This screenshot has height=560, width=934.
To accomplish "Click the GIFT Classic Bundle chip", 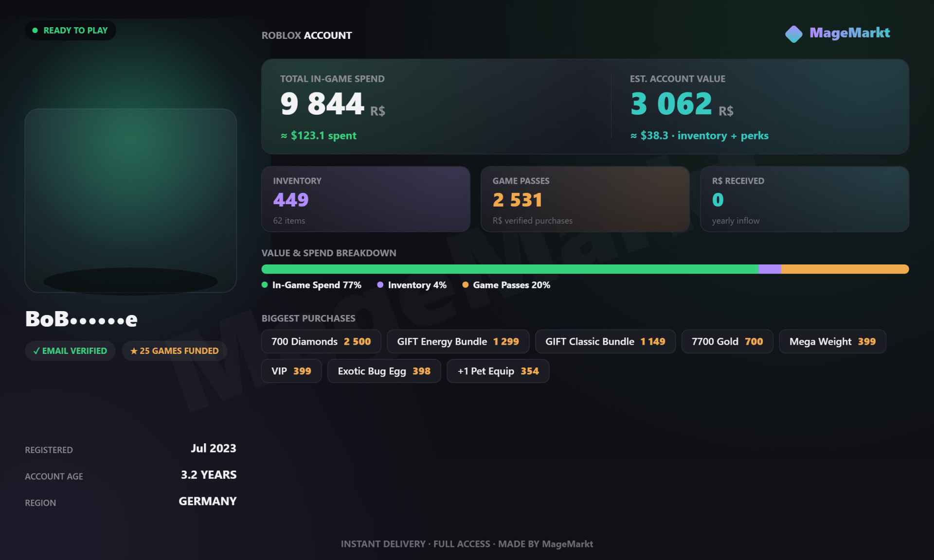I will pos(606,342).
